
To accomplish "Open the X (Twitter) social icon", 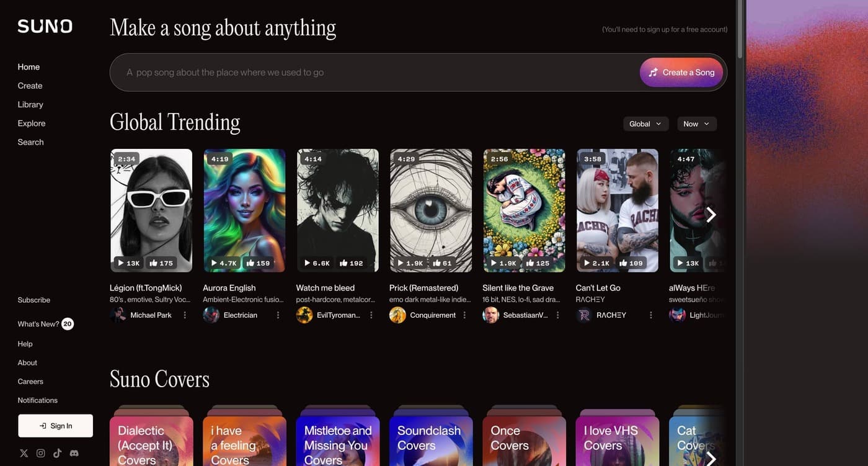I will [24, 454].
